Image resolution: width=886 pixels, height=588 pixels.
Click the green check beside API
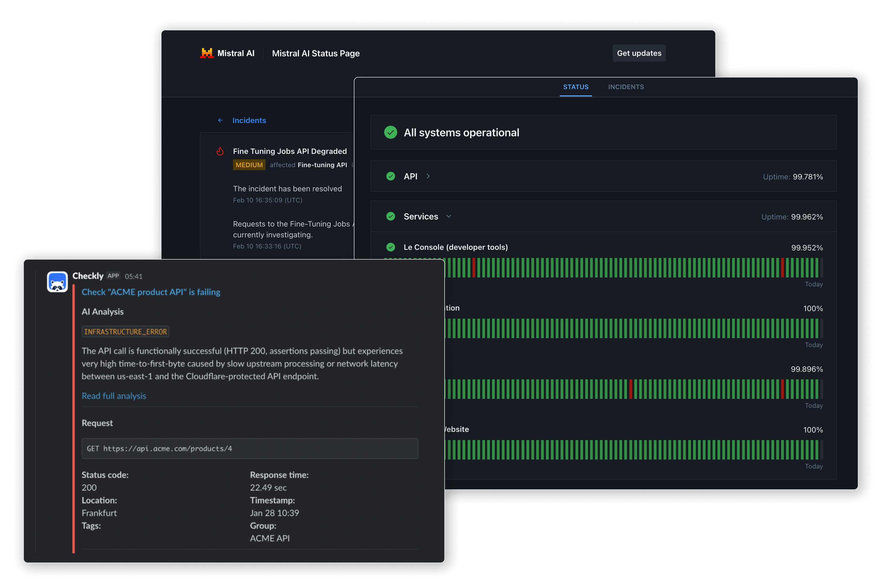point(390,176)
